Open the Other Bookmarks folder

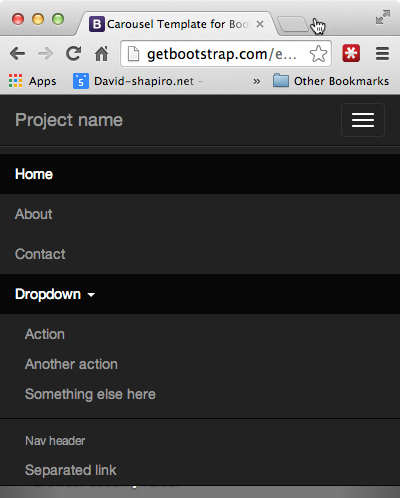click(331, 81)
